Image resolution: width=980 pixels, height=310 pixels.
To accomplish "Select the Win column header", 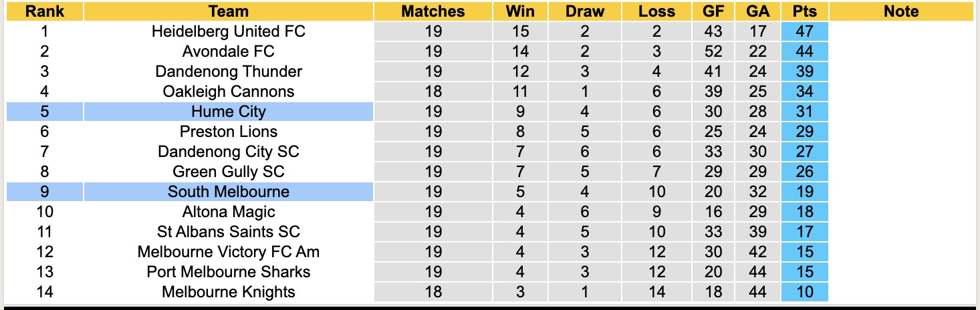I will point(519,11).
